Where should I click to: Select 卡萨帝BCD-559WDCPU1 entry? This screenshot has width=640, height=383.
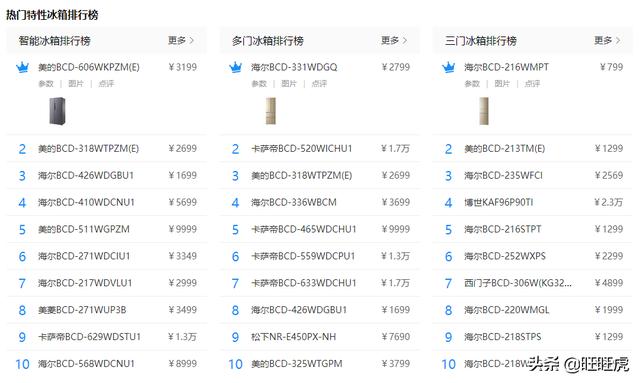coord(303,256)
